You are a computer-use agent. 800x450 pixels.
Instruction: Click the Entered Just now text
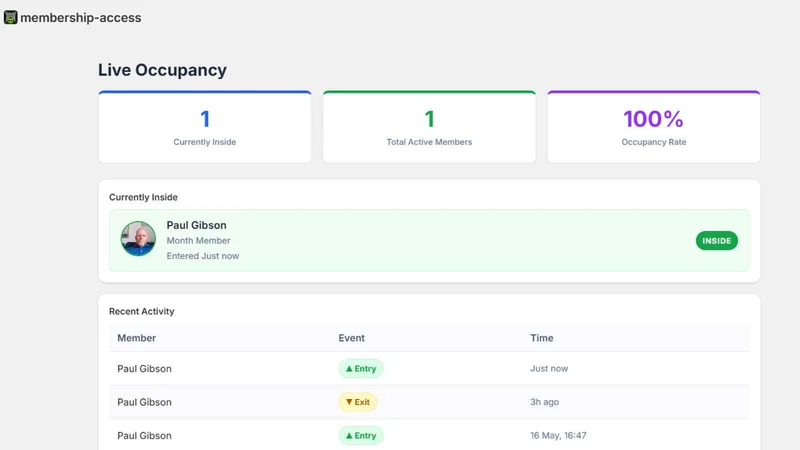click(x=203, y=256)
